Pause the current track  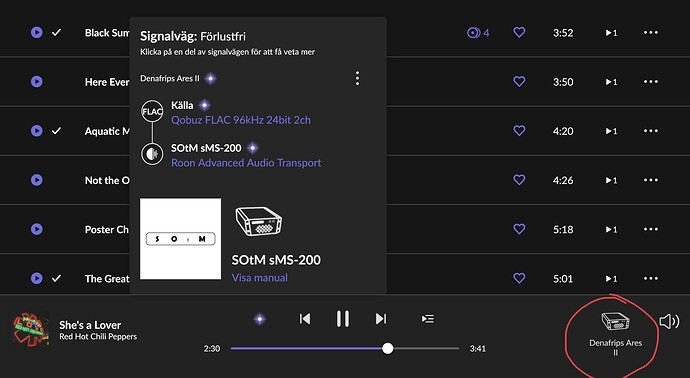click(x=343, y=319)
